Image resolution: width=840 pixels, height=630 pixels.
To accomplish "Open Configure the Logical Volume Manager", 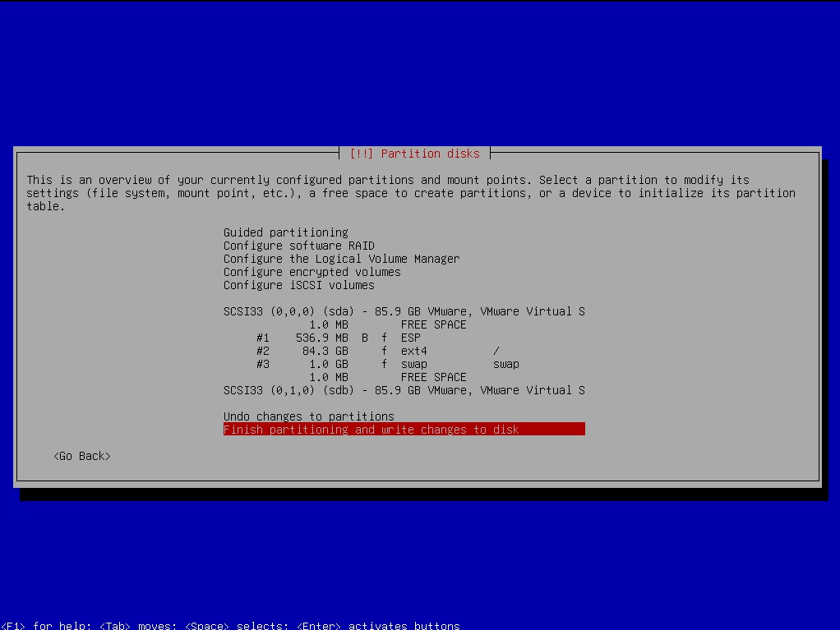I will [404, 259].
